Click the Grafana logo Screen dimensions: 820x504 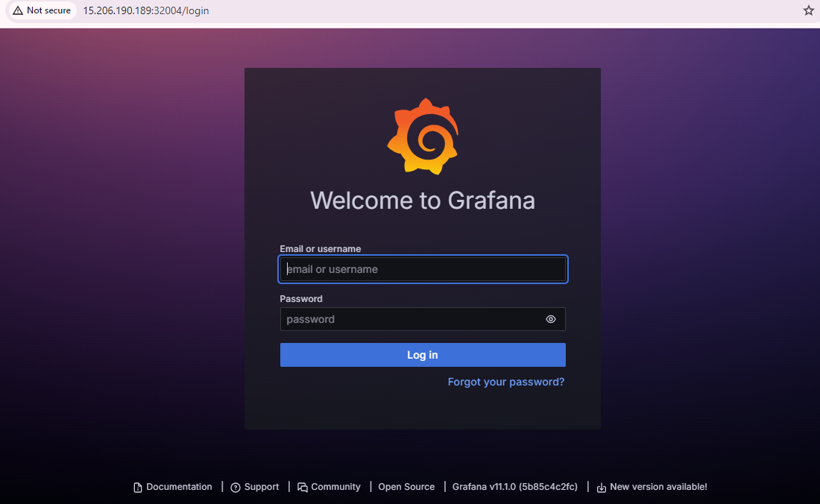423,136
